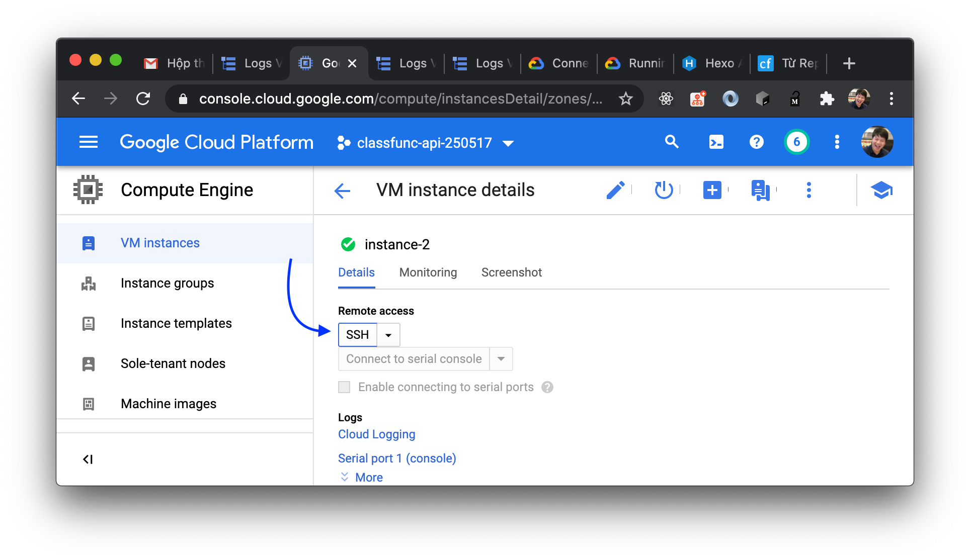
Task: Open the notifications badge showing 6
Action: 796,142
